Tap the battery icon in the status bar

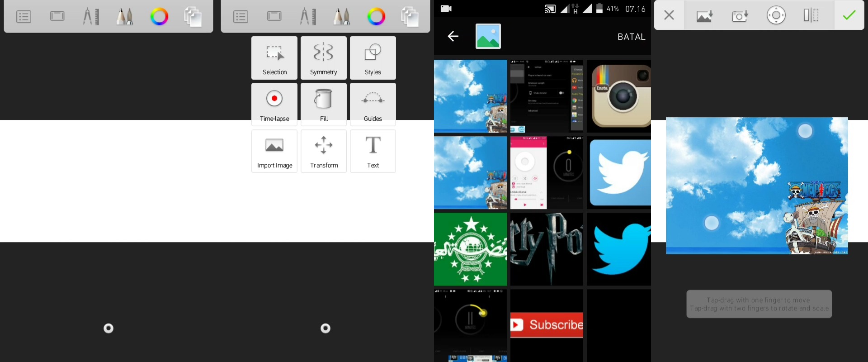pyautogui.click(x=599, y=9)
